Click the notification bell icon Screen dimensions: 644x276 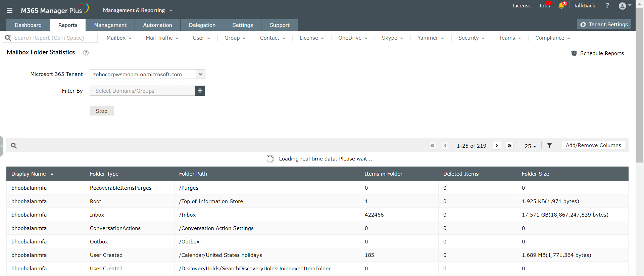561,6
